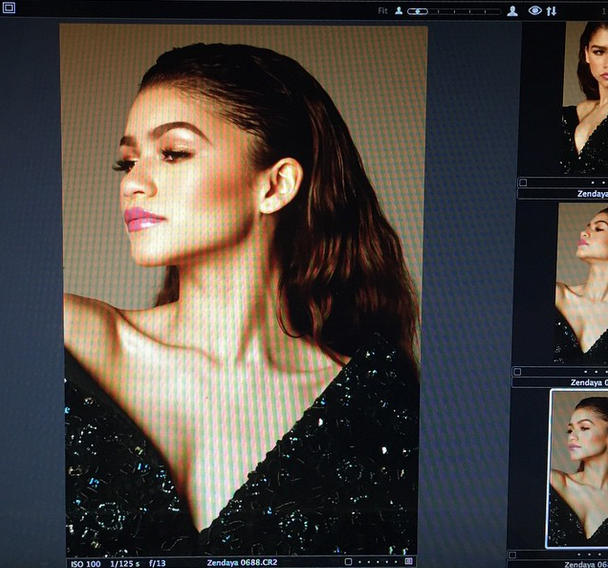Select the highlighted third thumbnail

click(x=580, y=468)
